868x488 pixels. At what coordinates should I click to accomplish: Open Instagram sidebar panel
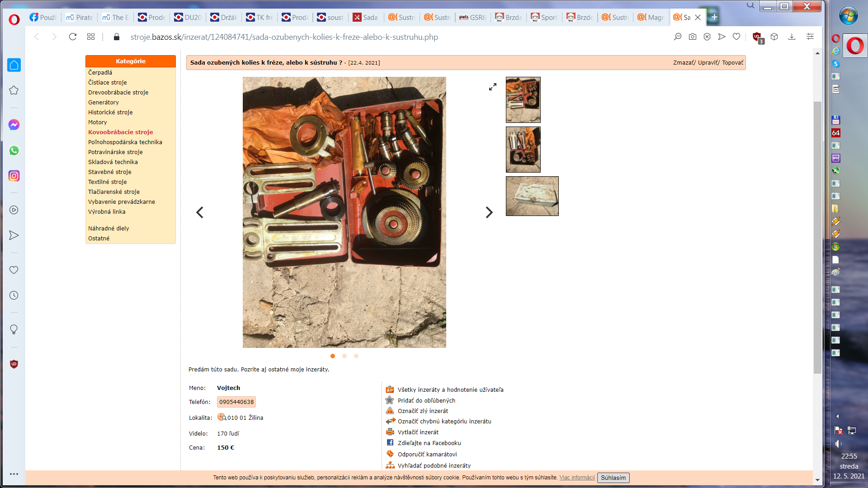14,176
